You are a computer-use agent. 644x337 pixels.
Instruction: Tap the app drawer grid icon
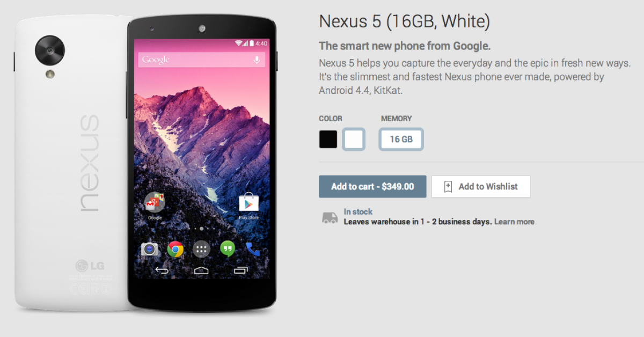[x=201, y=249]
